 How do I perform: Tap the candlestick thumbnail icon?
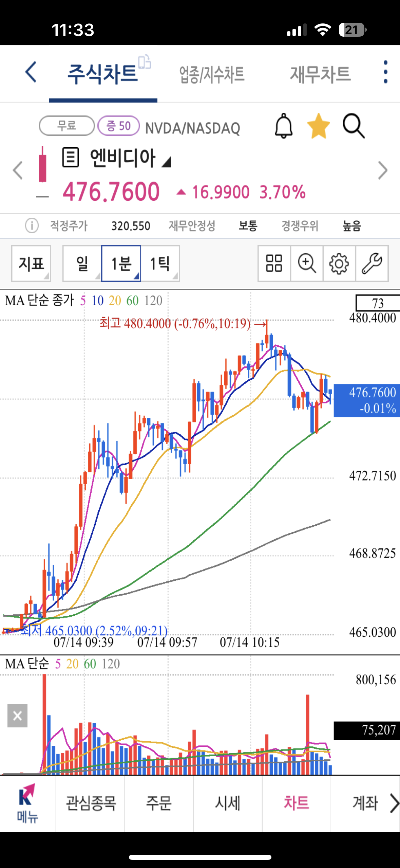[42, 165]
